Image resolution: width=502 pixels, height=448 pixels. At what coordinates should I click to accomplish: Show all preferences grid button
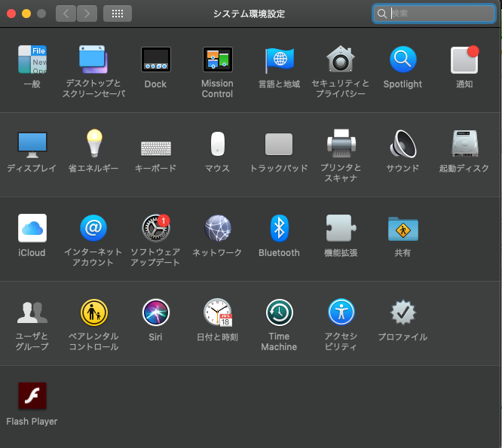(118, 14)
